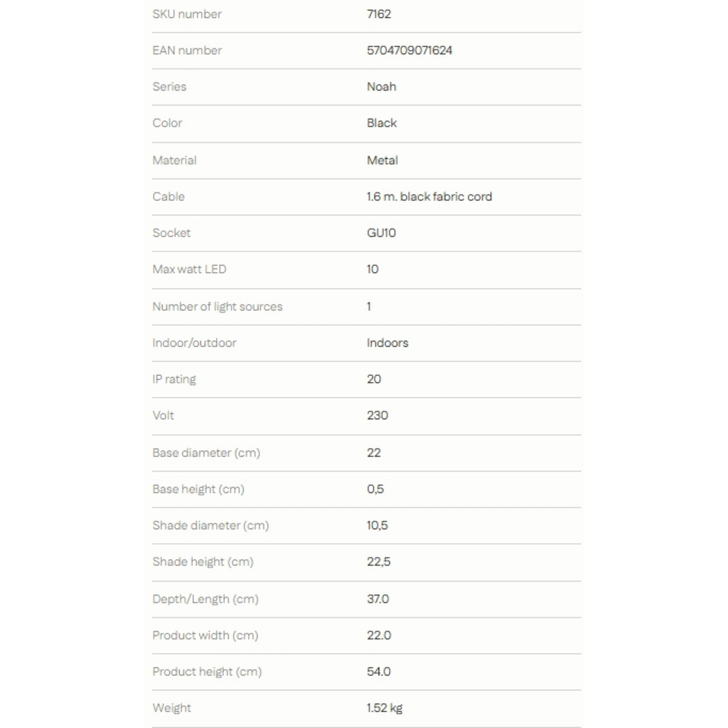Click the Number of light sources label
This screenshot has width=728, height=728.
point(218,306)
